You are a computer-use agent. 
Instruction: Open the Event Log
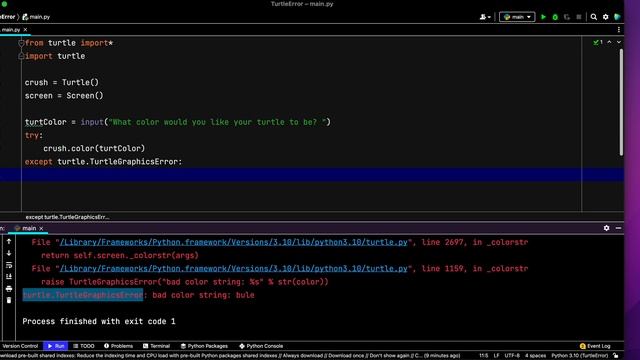(x=595, y=346)
